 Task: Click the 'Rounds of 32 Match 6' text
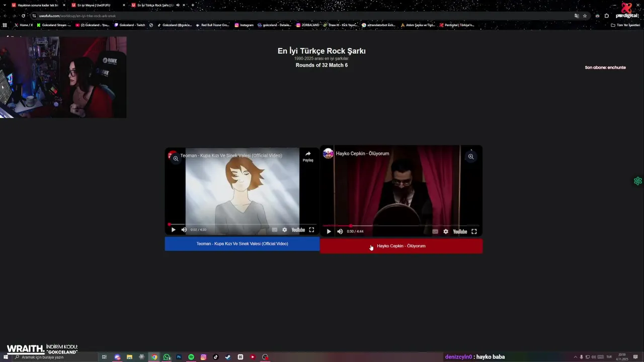(x=321, y=65)
